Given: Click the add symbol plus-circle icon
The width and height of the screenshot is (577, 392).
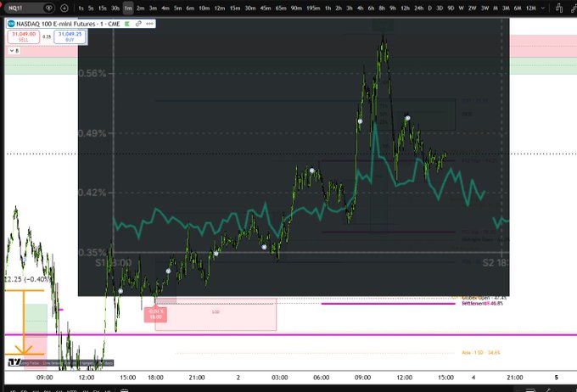Looking at the screenshot, I should click(x=64, y=8).
